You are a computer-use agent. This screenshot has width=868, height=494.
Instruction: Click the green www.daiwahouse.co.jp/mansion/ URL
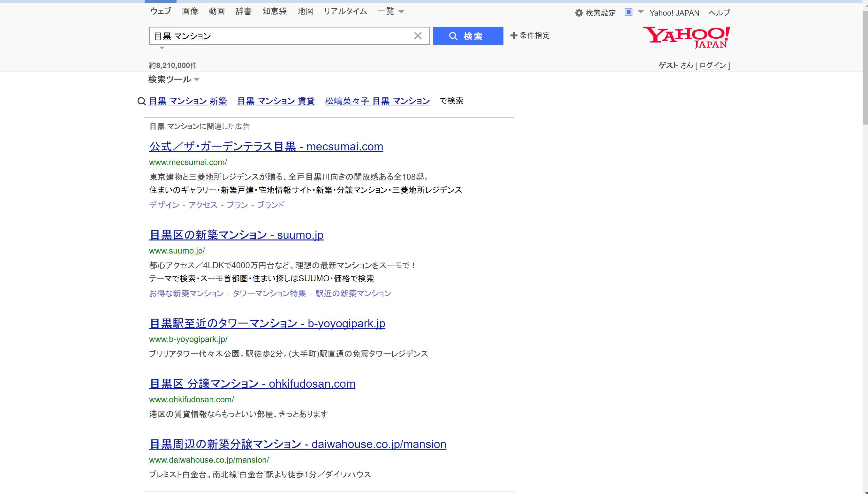coord(209,460)
